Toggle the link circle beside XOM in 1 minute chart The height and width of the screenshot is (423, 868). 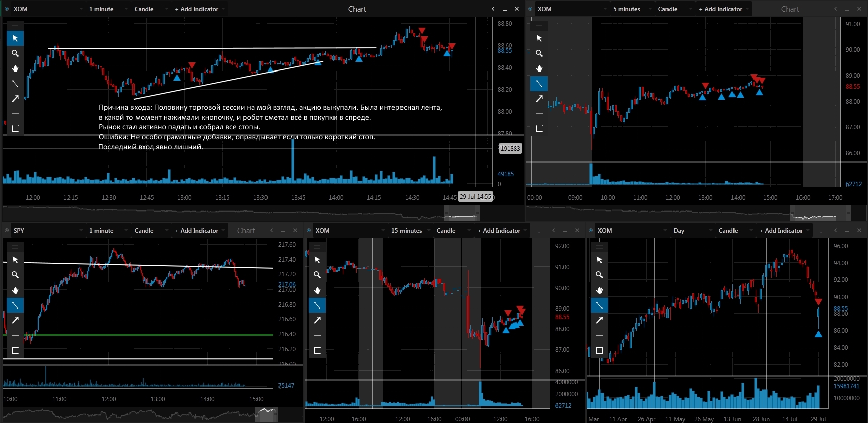point(7,9)
